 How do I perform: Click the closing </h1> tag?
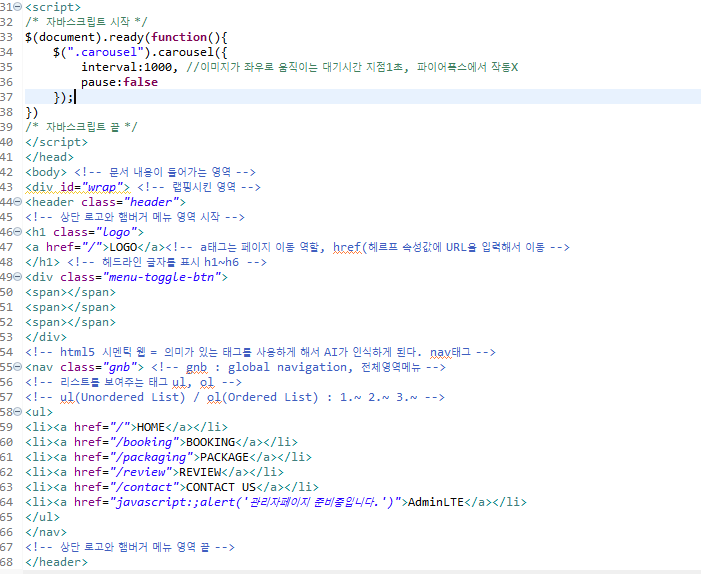click(42, 262)
